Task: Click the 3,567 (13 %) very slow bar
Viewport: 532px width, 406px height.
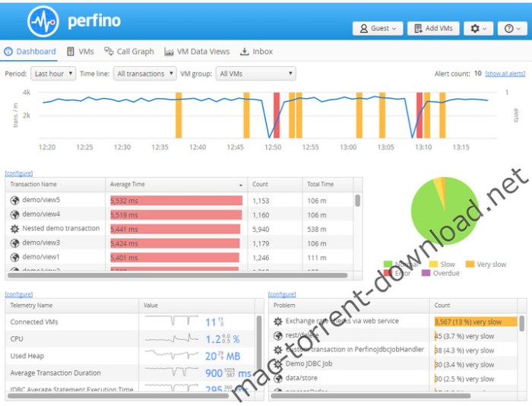Action: click(476, 322)
